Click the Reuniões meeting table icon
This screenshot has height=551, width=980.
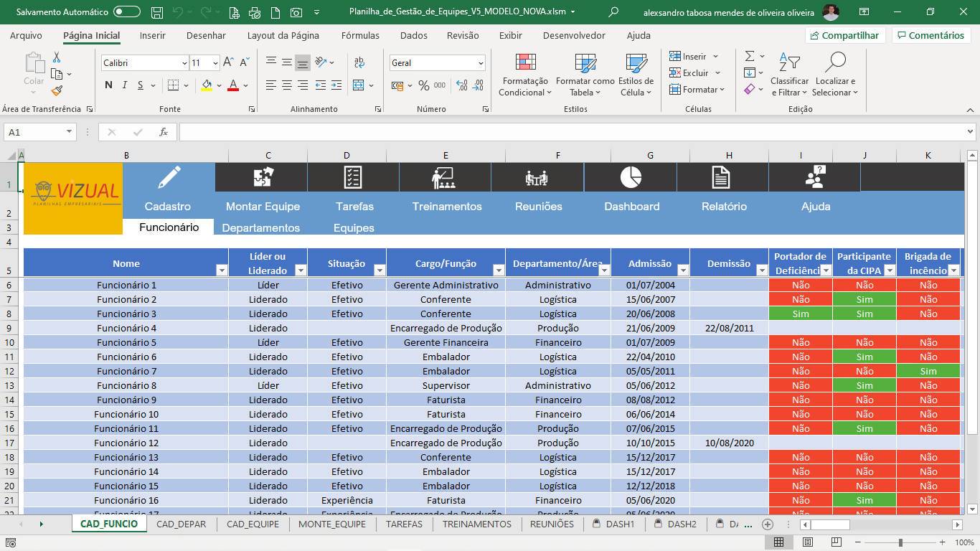click(536, 177)
